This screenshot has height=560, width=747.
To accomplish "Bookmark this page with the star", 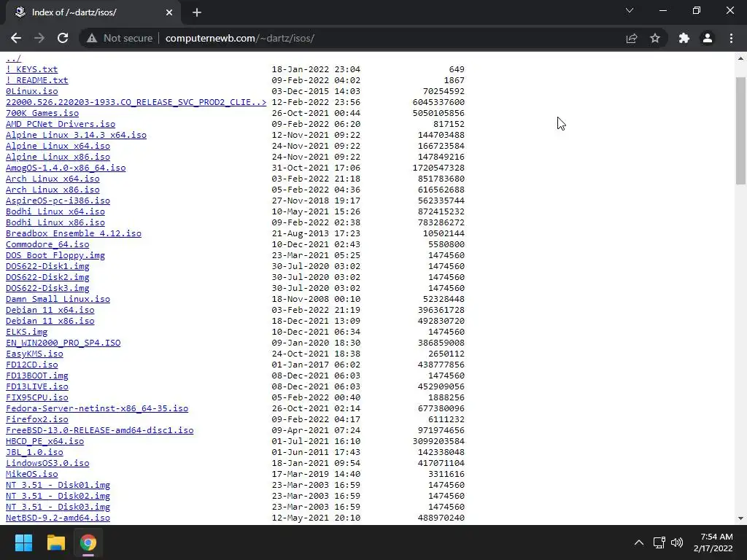I will click(x=655, y=38).
